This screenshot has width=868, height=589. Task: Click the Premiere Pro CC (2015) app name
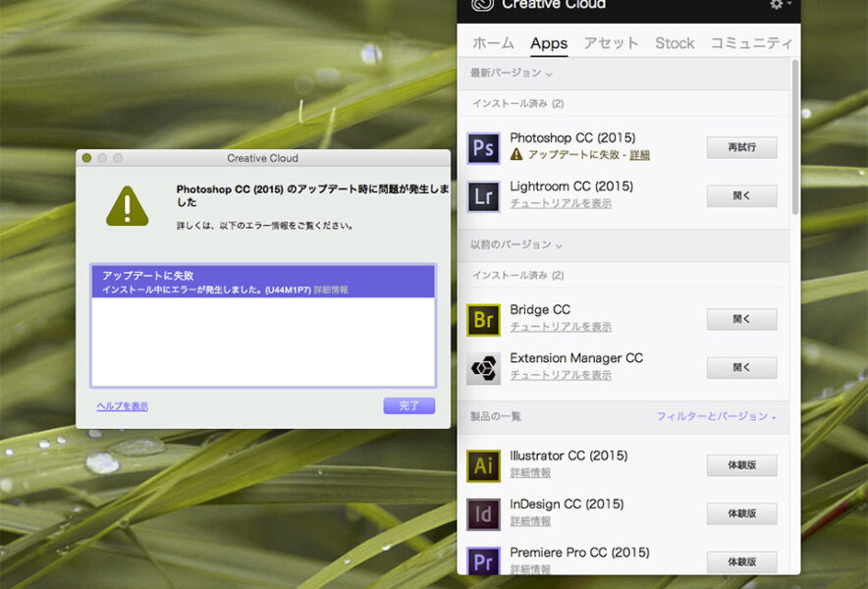click(x=579, y=553)
